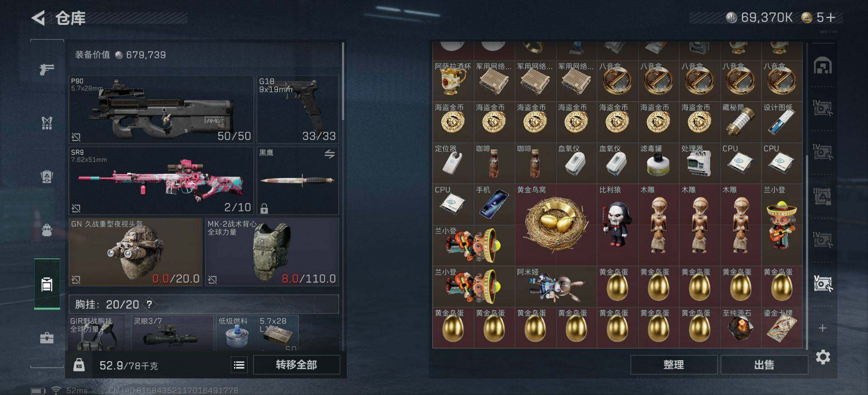Open the settings gear icon
The height and width of the screenshot is (395, 868).
point(823,357)
